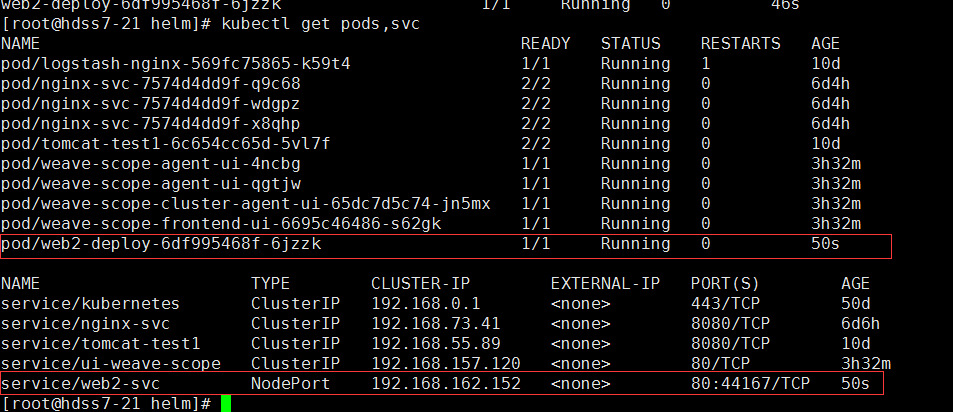953x412 pixels.
Task: Select pod/nginx-svc-7574d4dd9f-q9c68 name
Action: point(151,84)
